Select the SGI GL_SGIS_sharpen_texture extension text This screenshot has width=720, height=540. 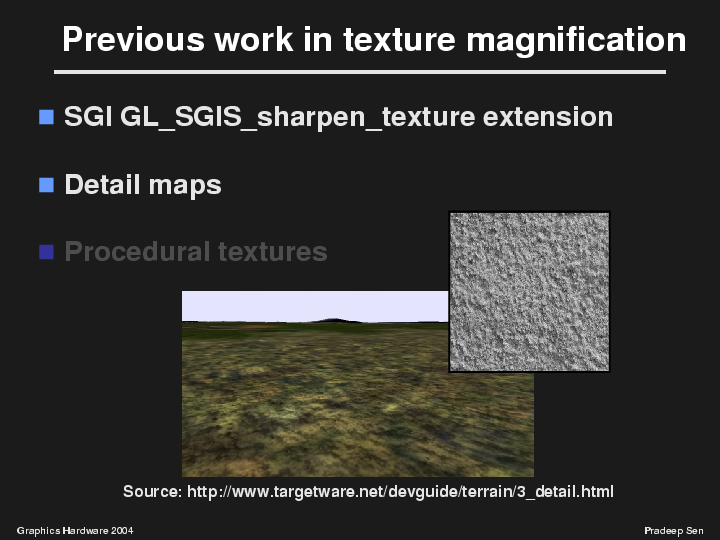click(x=338, y=117)
